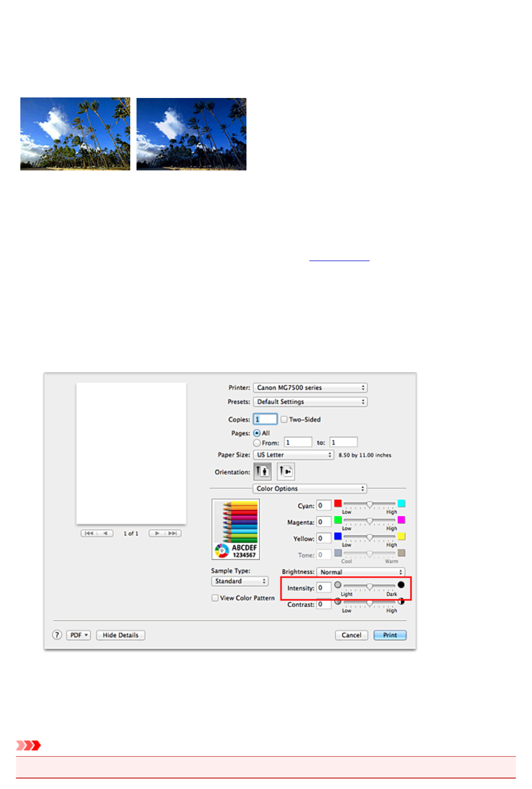Go to next page in preview navigation
Viewport: 532px width, 789px height.
click(x=157, y=533)
